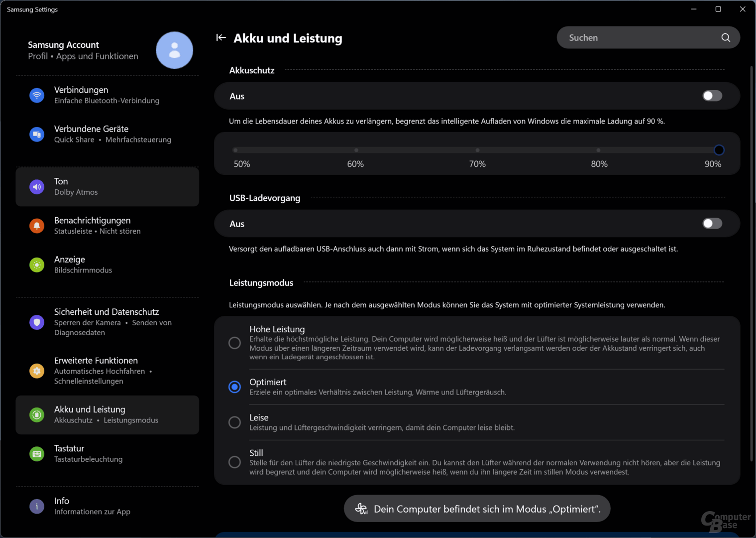Image resolution: width=756 pixels, height=538 pixels.
Task: Click the Ton speaker icon
Action: [37, 187]
